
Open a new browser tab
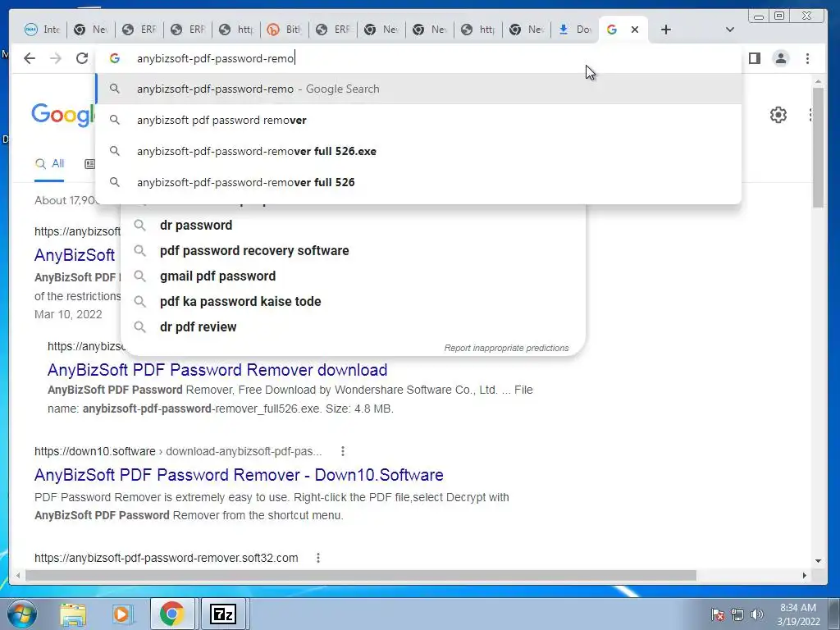tap(665, 30)
